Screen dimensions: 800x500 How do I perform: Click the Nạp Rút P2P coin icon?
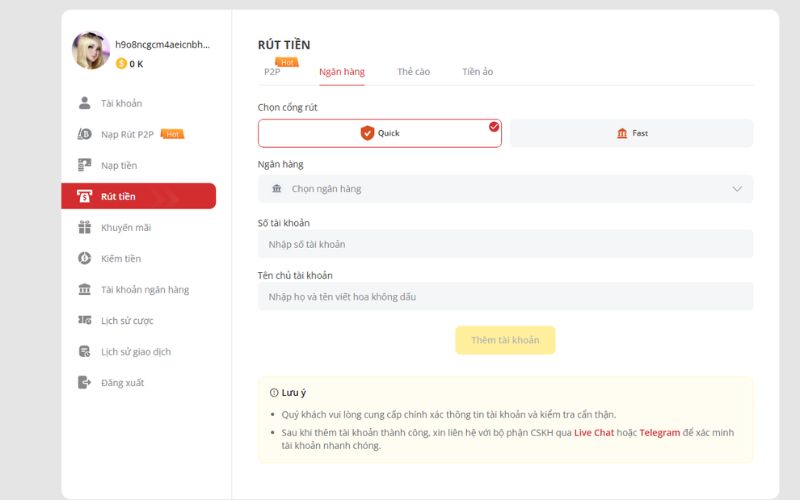pyautogui.click(x=84, y=134)
